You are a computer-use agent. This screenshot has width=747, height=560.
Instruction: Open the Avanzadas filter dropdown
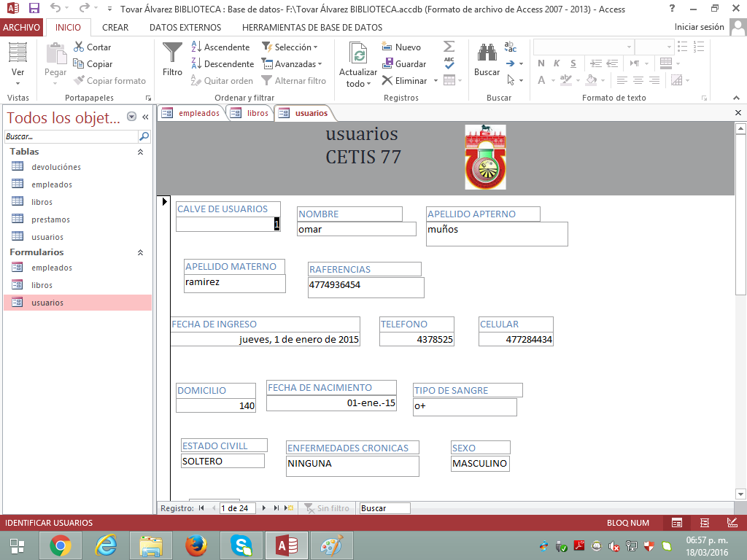293,64
